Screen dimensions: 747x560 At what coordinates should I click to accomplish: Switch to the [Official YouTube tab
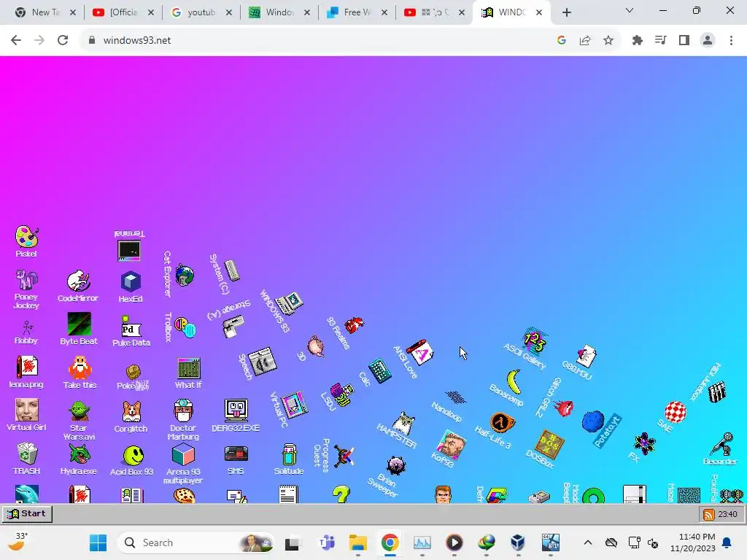click(x=123, y=12)
